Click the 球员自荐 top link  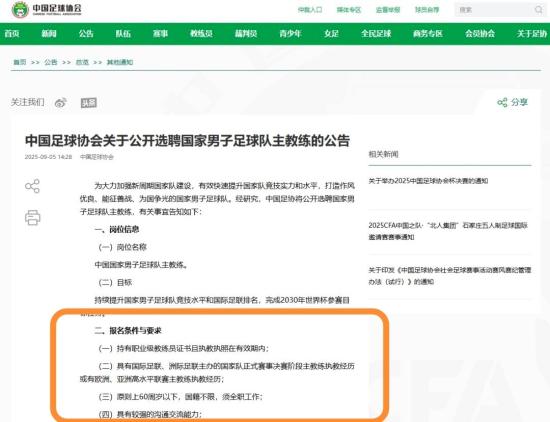[x=427, y=10]
